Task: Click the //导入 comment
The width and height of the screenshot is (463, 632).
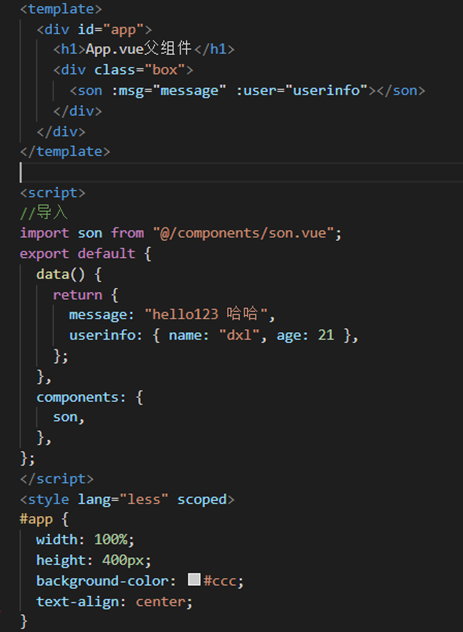Action: (x=44, y=212)
